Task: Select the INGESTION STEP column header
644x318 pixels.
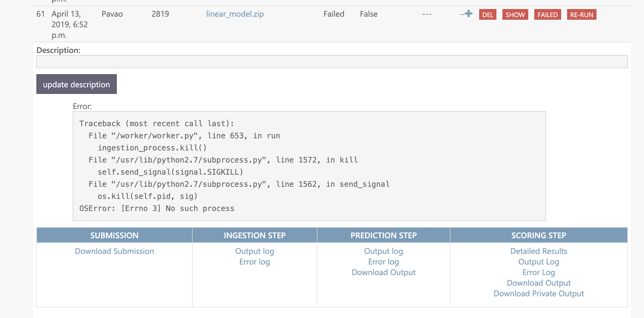Action: pos(255,235)
